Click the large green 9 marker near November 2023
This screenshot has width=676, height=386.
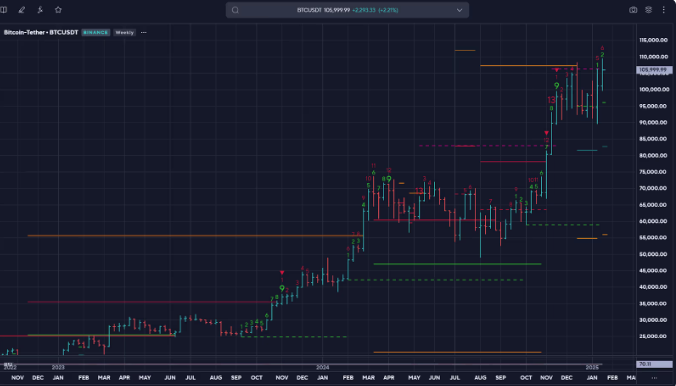tap(282, 288)
